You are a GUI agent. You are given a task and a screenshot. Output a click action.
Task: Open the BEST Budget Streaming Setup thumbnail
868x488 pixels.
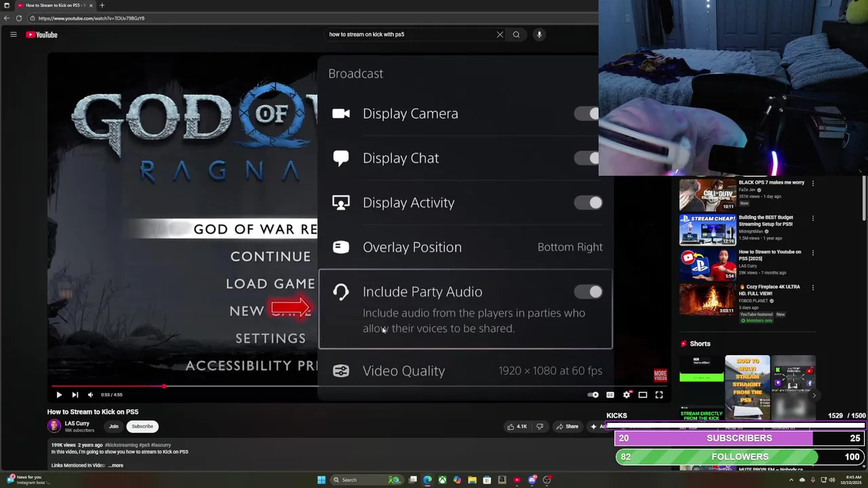(707, 230)
